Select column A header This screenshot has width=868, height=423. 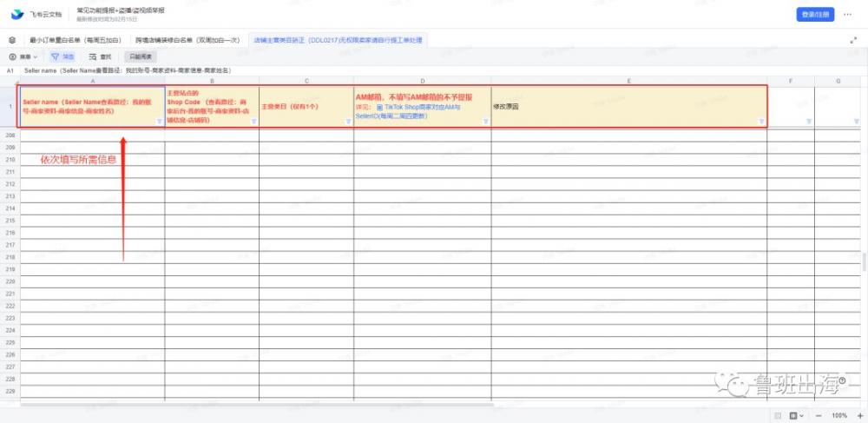(93, 81)
